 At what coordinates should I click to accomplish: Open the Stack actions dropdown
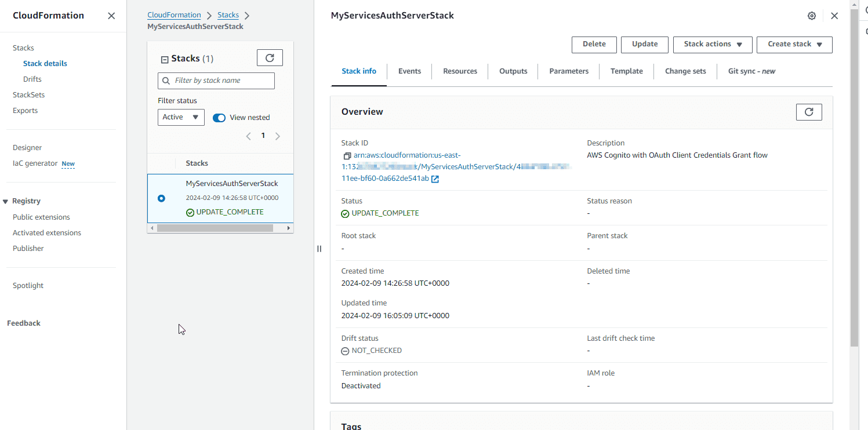click(712, 45)
